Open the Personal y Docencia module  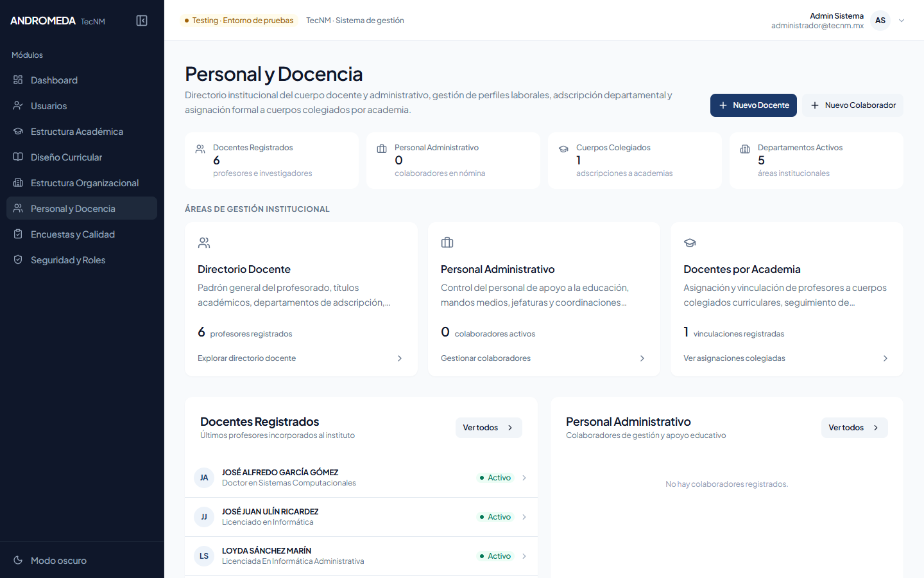pyautogui.click(x=81, y=208)
